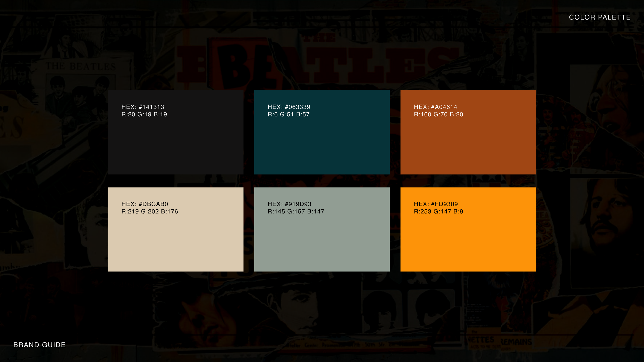
Task: Select the R:253 G:147 B:9 text
Action: tap(438, 211)
